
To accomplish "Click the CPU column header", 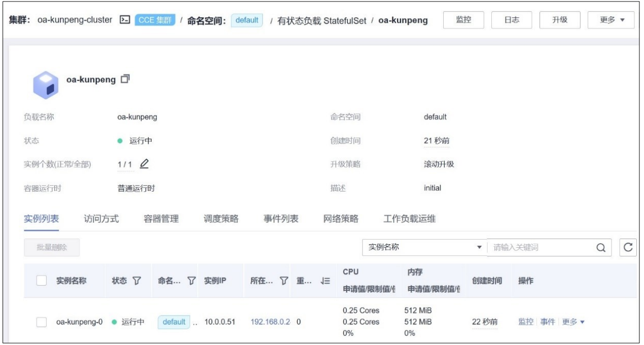I will 351,272.
